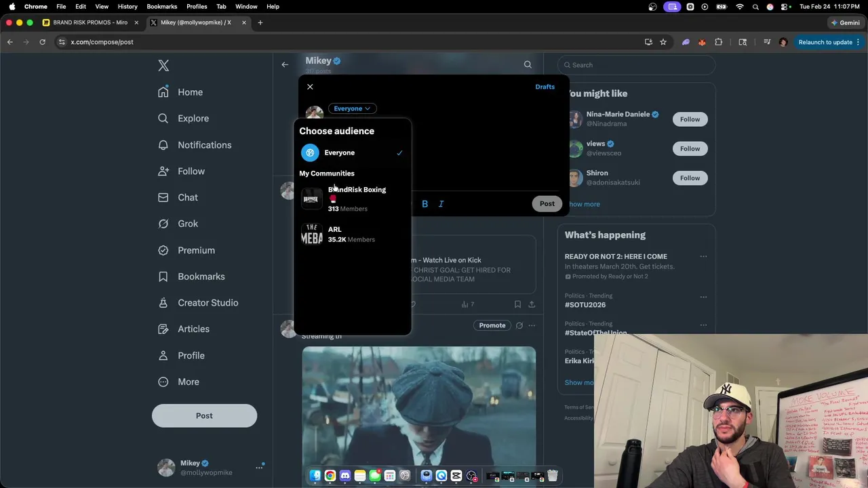Apply italic formatting in composer
868x488 pixels.
click(x=441, y=203)
